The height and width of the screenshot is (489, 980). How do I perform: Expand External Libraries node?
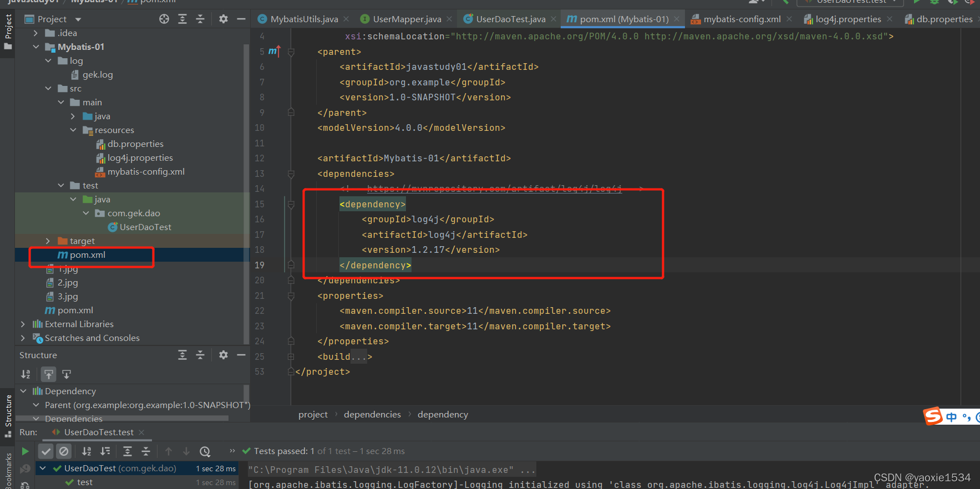pyautogui.click(x=23, y=324)
